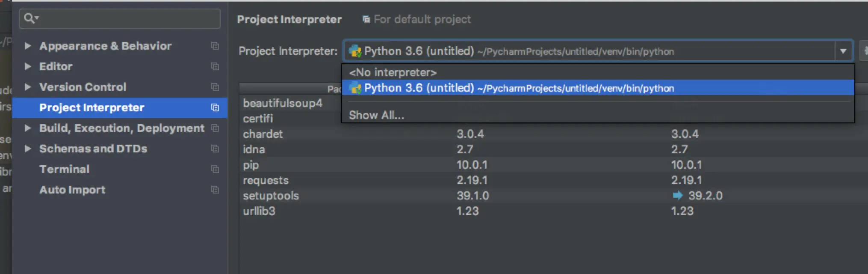The height and width of the screenshot is (274, 868).
Task: Select the requests package row
Action: pos(266,180)
